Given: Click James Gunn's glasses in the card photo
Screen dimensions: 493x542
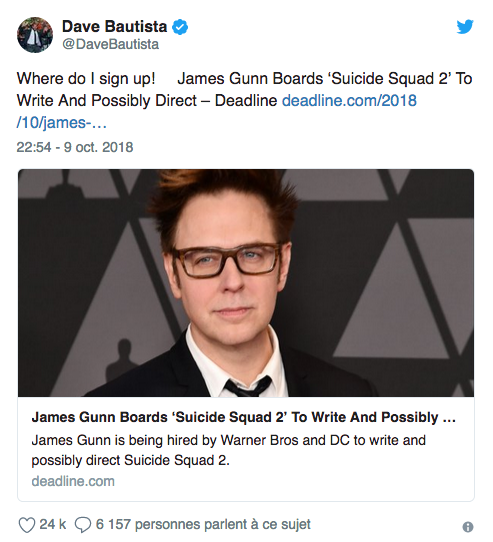Looking at the screenshot, I should [x=226, y=260].
